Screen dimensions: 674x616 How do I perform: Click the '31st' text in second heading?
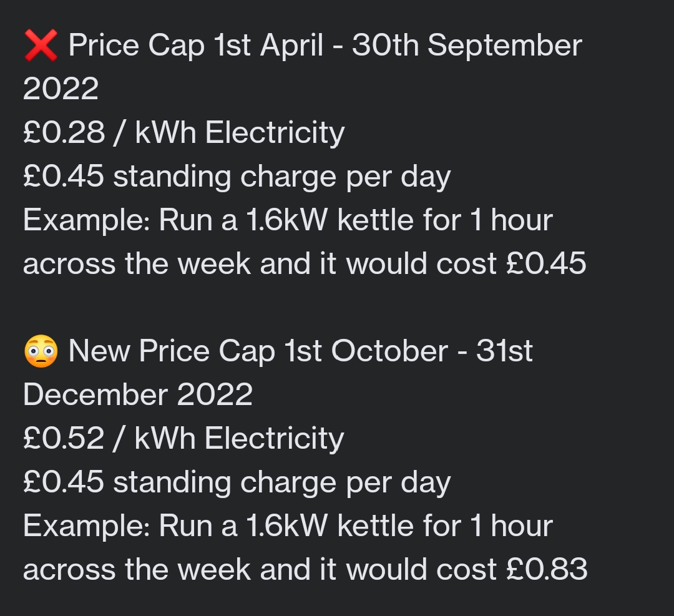tap(505, 351)
